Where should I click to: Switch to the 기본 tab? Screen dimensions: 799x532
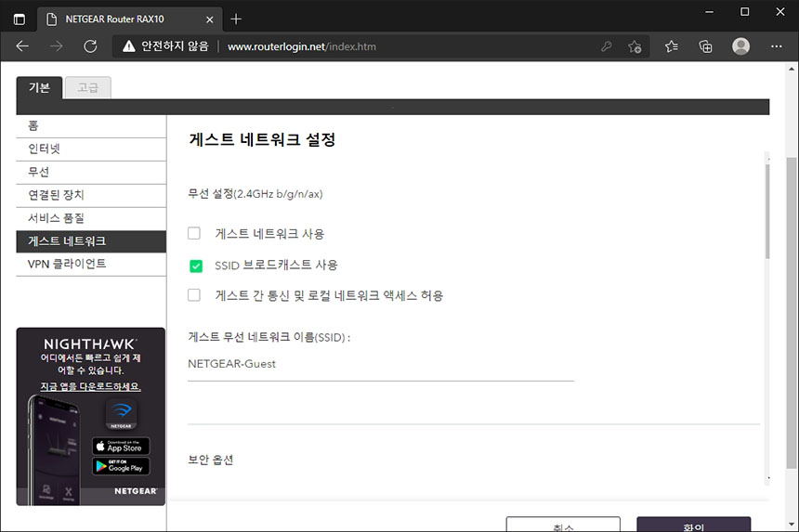pyautogui.click(x=39, y=87)
